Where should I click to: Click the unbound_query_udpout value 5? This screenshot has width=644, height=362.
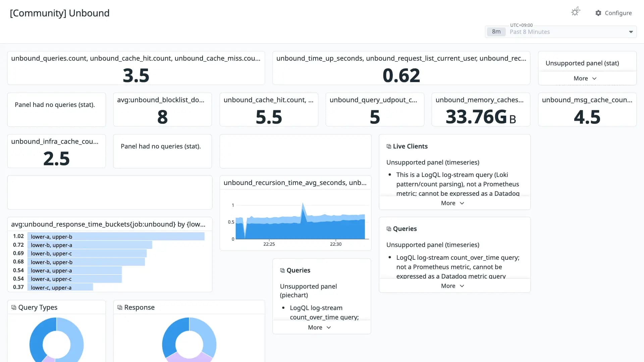click(x=375, y=117)
